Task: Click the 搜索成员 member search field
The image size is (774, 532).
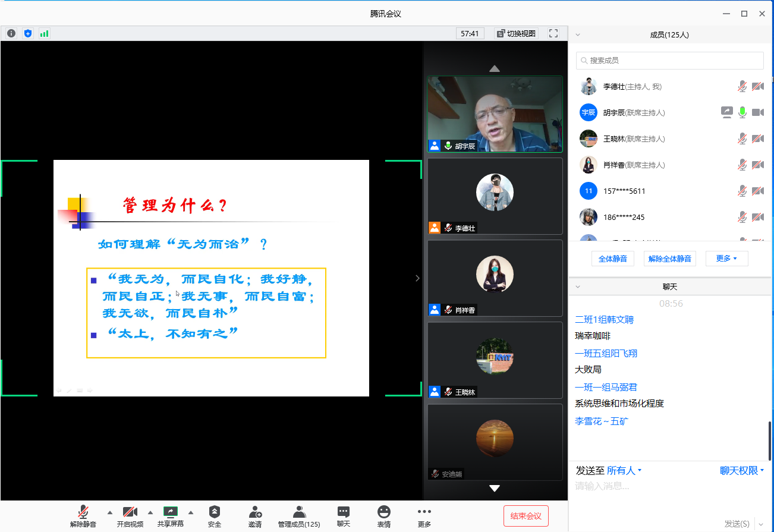Action: point(669,60)
